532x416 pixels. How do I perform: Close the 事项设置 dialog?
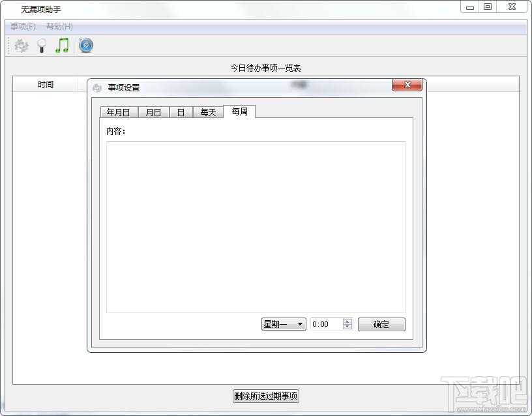pyautogui.click(x=407, y=85)
